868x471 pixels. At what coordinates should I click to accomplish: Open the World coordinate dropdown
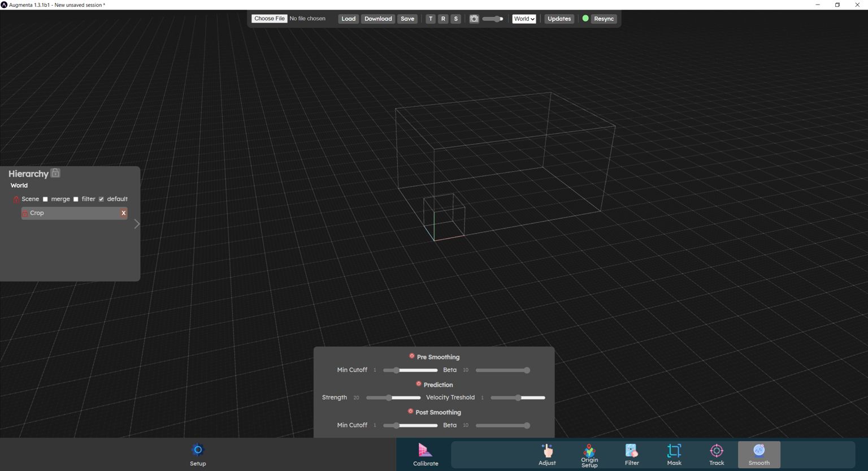click(523, 19)
